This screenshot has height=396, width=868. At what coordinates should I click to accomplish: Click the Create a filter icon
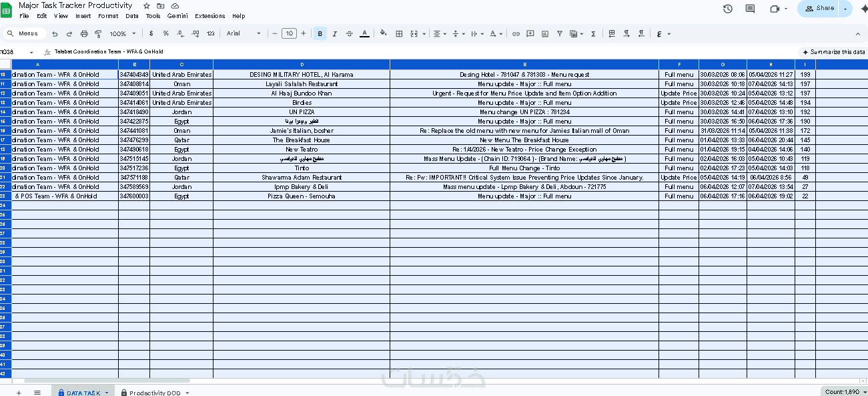[559, 33]
